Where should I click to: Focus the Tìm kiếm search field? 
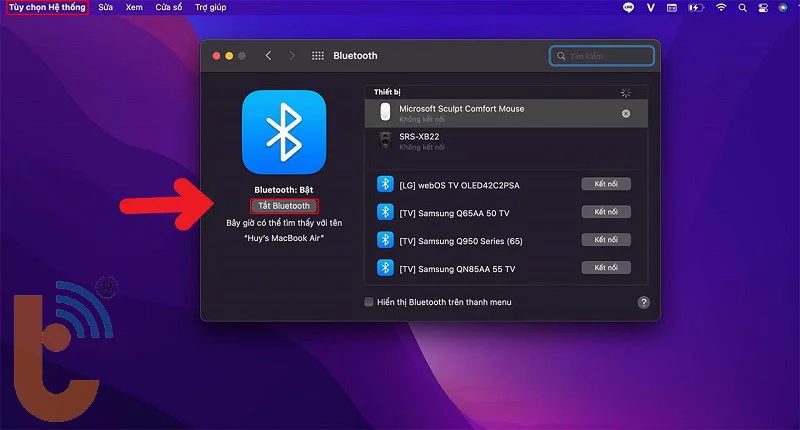[x=602, y=56]
